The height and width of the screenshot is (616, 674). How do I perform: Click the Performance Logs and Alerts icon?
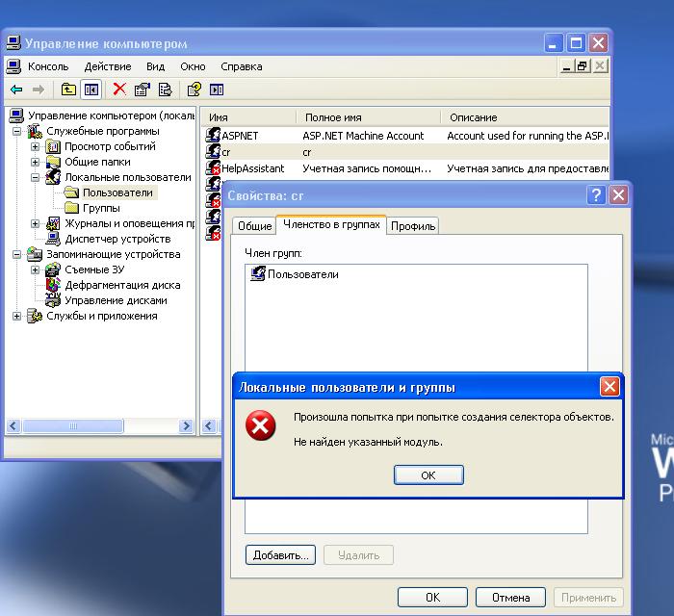pyautogui.click(x=53, y=223)
